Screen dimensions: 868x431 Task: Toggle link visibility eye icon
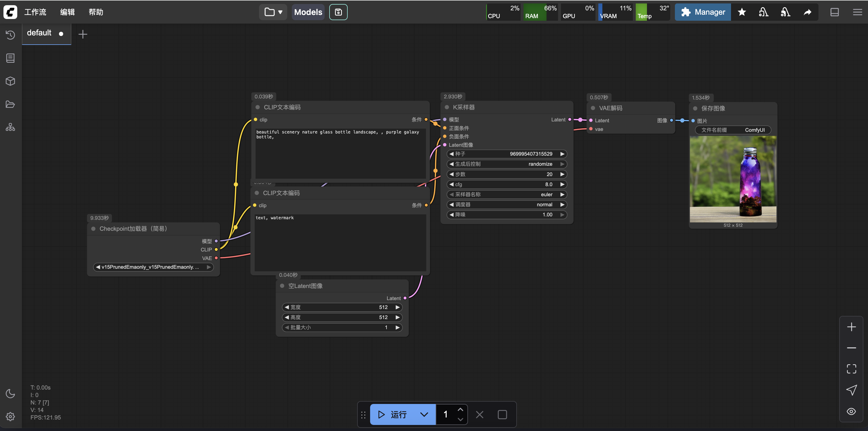851,411
